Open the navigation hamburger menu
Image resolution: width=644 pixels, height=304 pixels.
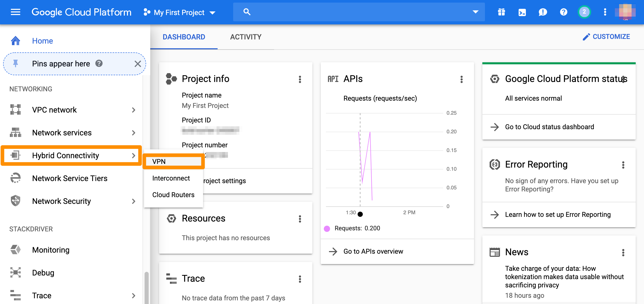click(x=15, y=12)
